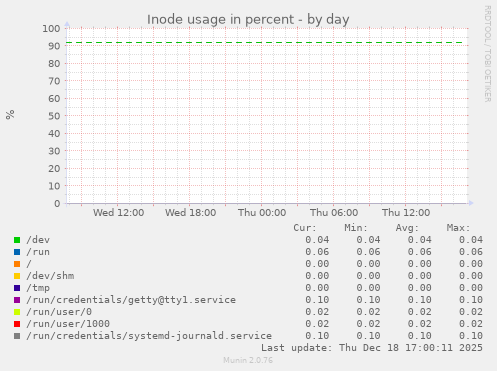
Task: Click the Avg: column header
Action: click(407, 228)
